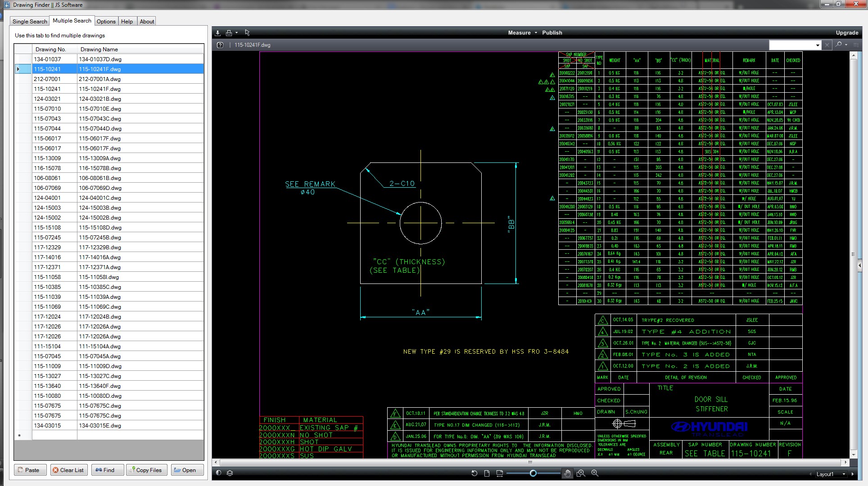Open the Options tab
This screenshot has width=868, height=486.
pos(106,21)
